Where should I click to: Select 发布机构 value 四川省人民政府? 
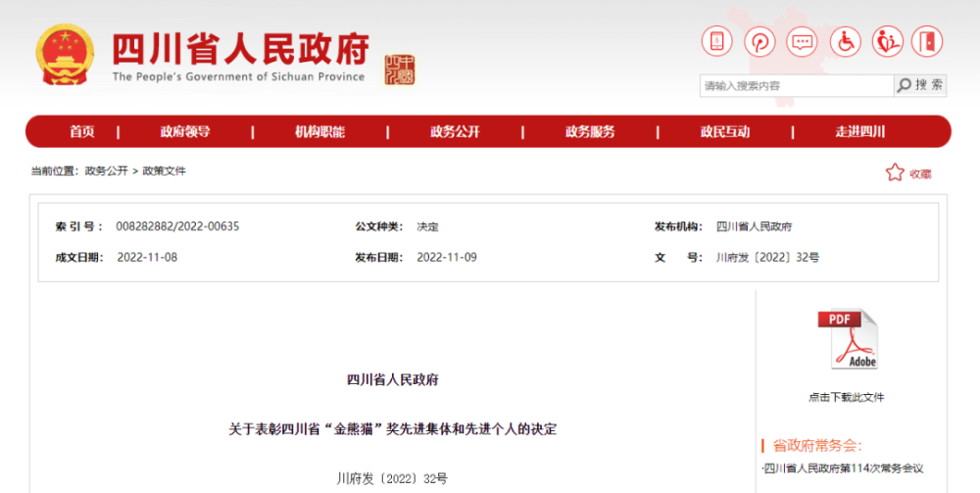[754, 226]
